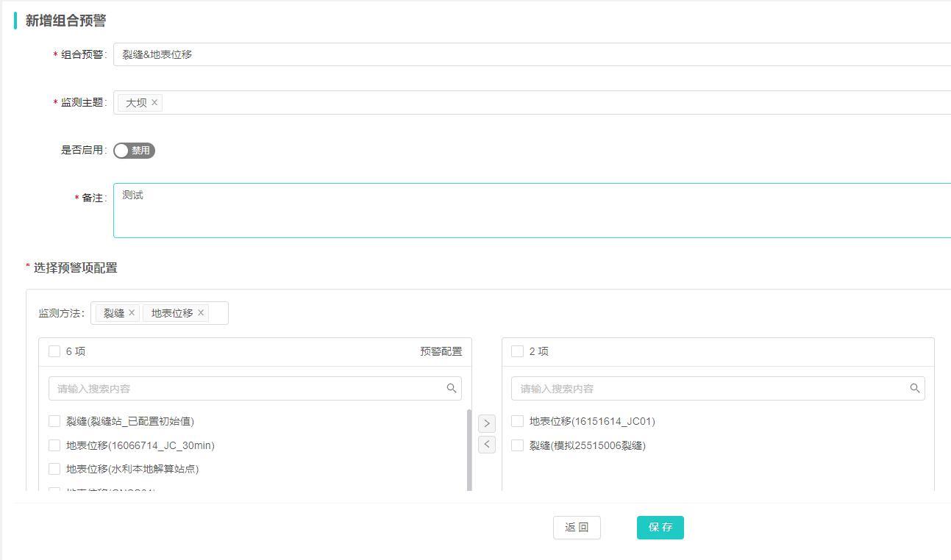951x560 pixels.
Task: Remove the 大坝 tag from 监测主题
Action: pyautogui.click(x=154, y=103)
